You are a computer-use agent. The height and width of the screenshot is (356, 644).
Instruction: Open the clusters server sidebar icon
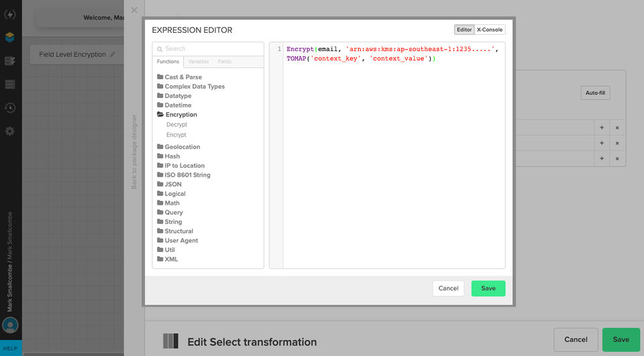[10, 85]
